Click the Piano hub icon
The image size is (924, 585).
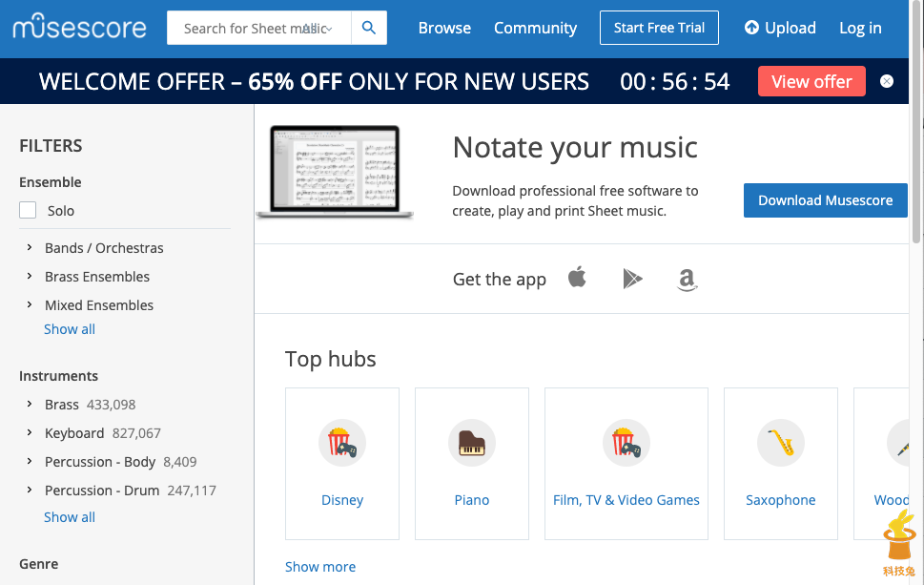tap(472, 443)
